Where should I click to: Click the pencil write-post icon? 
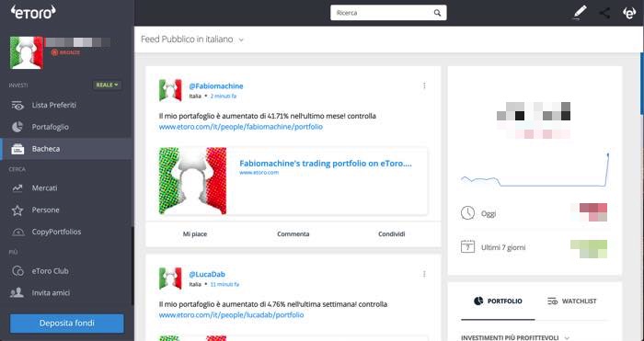pos(581,12)
